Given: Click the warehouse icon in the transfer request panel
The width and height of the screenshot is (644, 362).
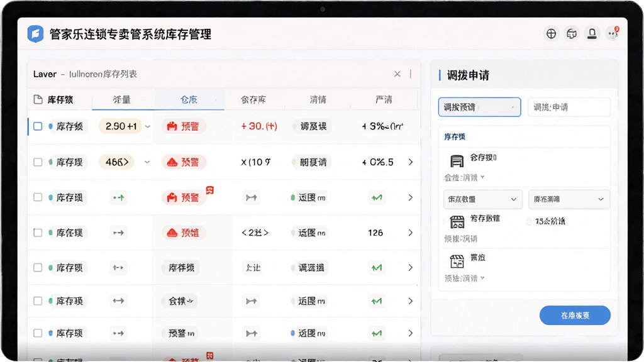Looking at the screenshot, I should pos(457,160).
